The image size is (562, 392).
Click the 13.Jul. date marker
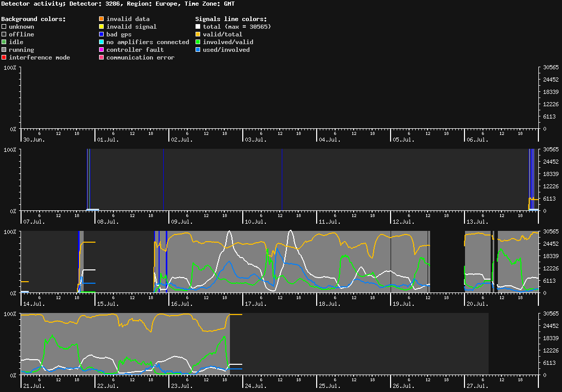point(477,222)
